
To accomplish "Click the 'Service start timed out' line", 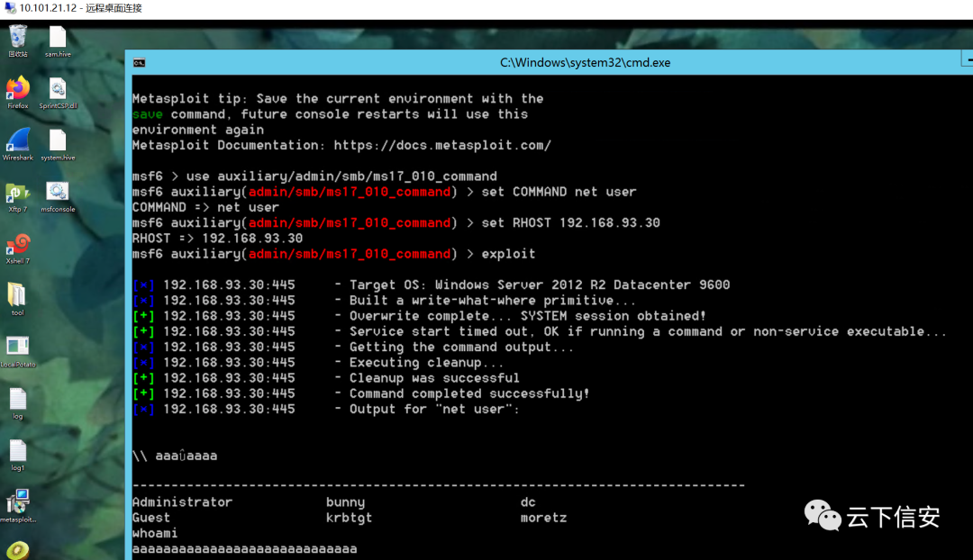I will pyautogui.click(x=540, y=331).
